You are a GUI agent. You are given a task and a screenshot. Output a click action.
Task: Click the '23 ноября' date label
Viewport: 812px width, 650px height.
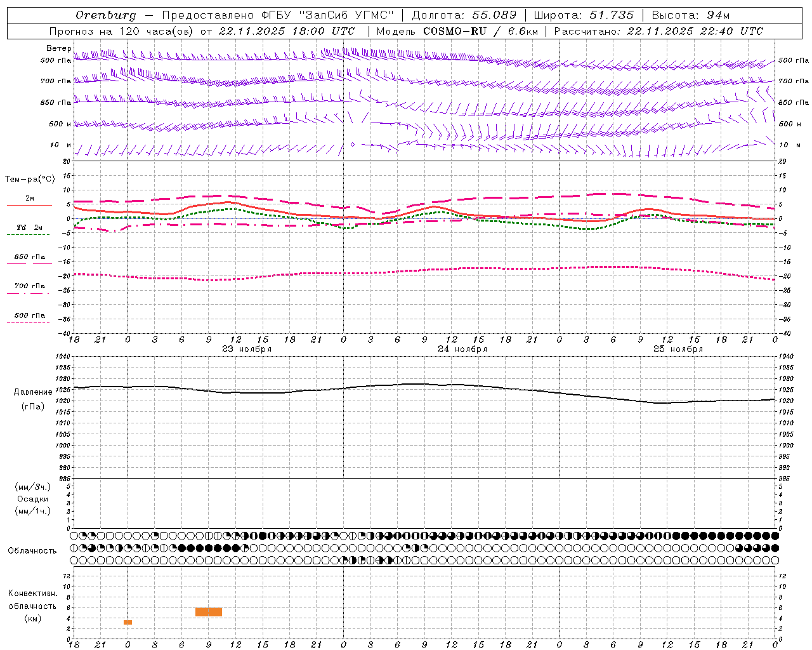[247, 349]
